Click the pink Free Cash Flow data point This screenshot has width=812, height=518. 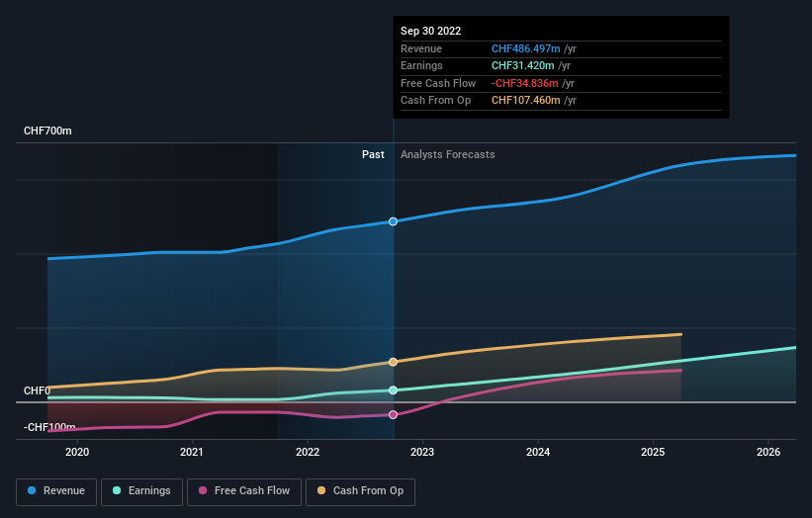(x=393, y=414)
